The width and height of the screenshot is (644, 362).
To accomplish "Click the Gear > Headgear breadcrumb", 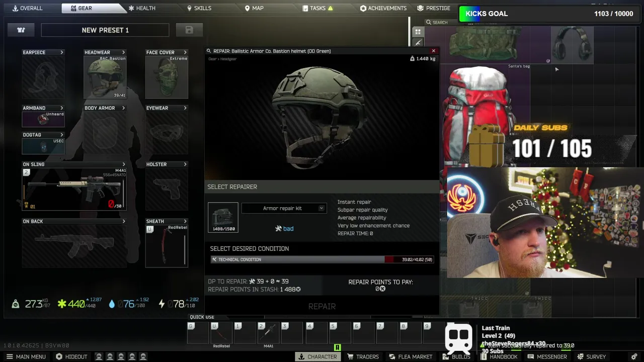I will pos(222,59).
